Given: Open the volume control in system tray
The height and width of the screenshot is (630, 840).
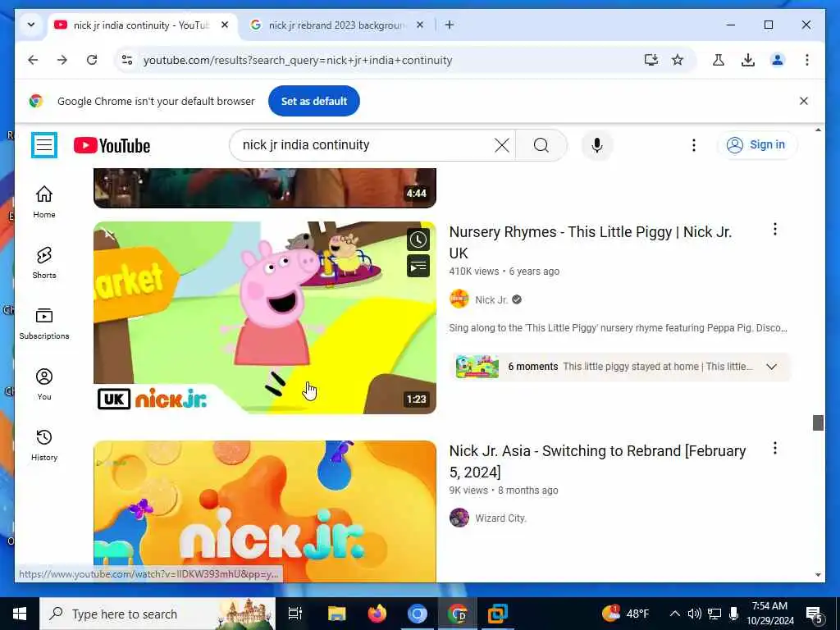Looking at the screenshot, I should pos(694,614).
